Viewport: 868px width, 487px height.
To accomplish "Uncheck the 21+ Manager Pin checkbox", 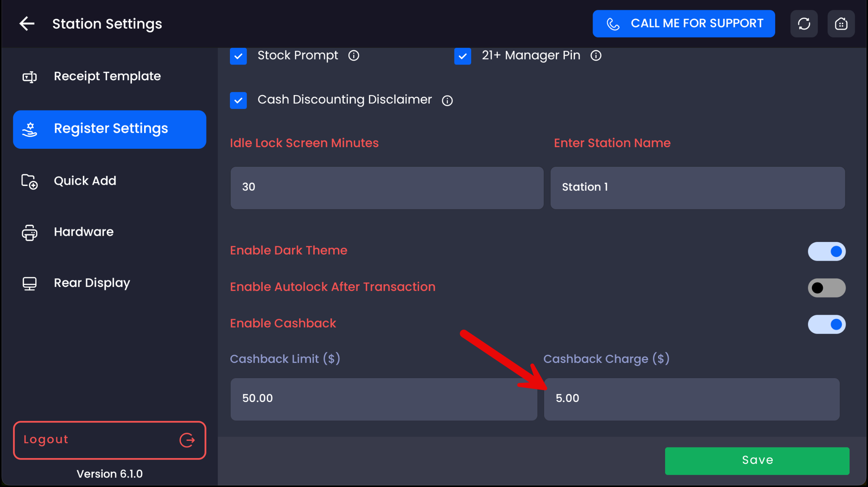I will (463, 56).
